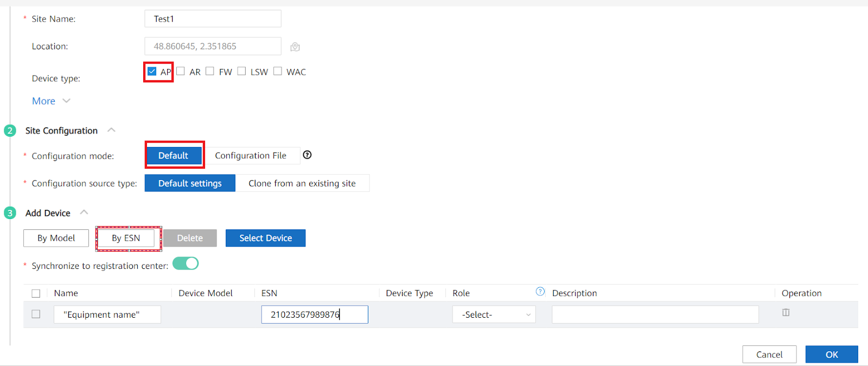Image resolution: width=868 pixels, height=366 pixels.
Task: Click the map location picker icon
Action: [x=295, y=47]
